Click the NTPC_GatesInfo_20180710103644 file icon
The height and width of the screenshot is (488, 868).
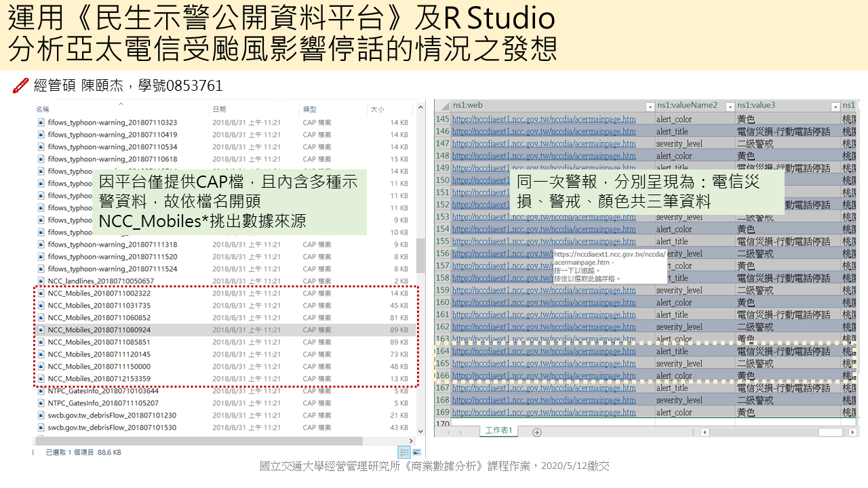[x=41, y=391]
